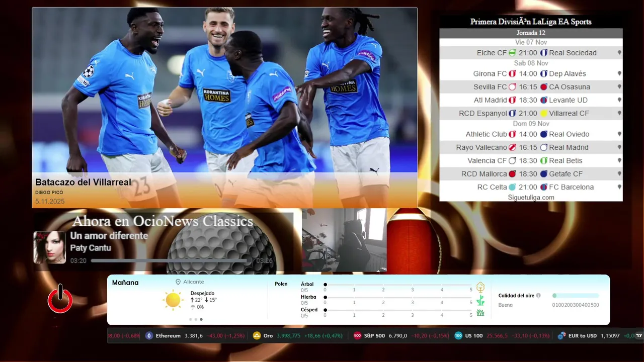Click the FC Barcelona team crest

[x=544, y=187]
